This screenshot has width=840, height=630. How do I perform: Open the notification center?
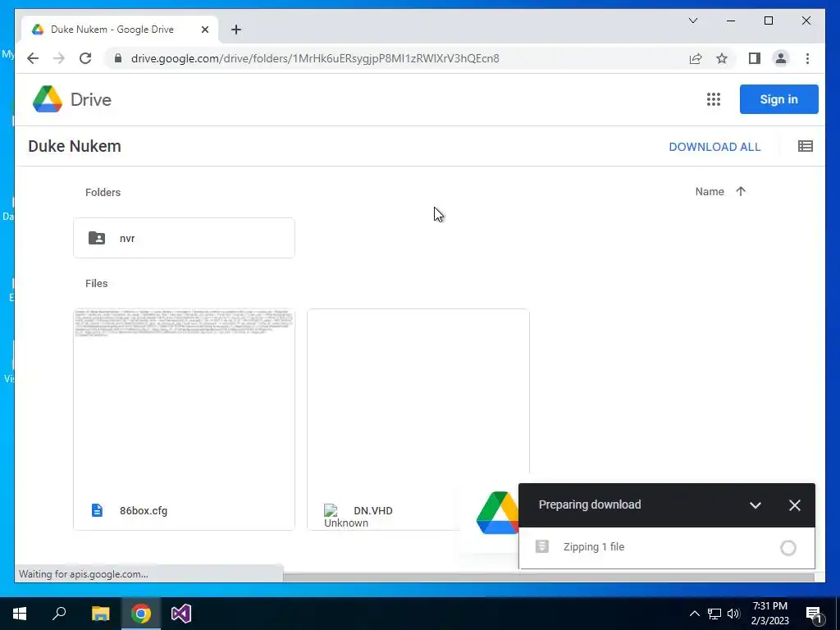click(x=814, y=614)
